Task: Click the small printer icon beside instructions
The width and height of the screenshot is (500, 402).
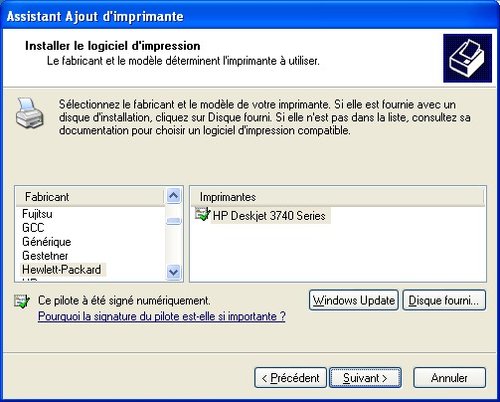Action: pos(29,113)
